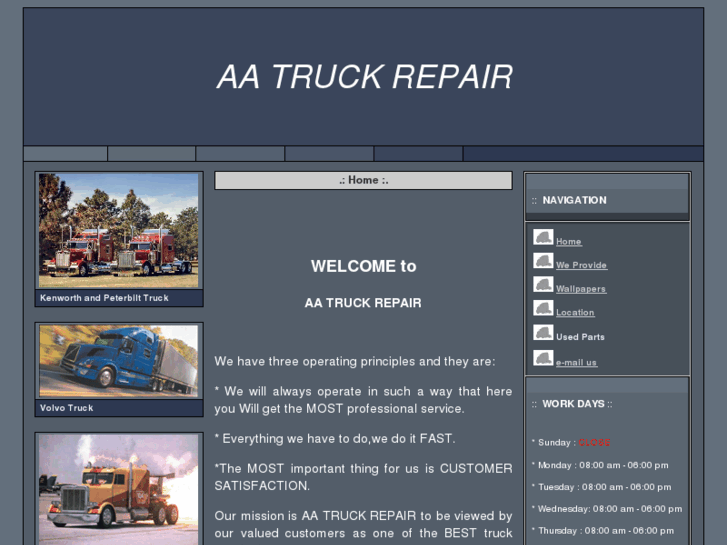Image resolution: width=727 pixels, height=545 pixels.
Task: Click 'We have three operating principles' sentence
Action: tap(355, 362)
